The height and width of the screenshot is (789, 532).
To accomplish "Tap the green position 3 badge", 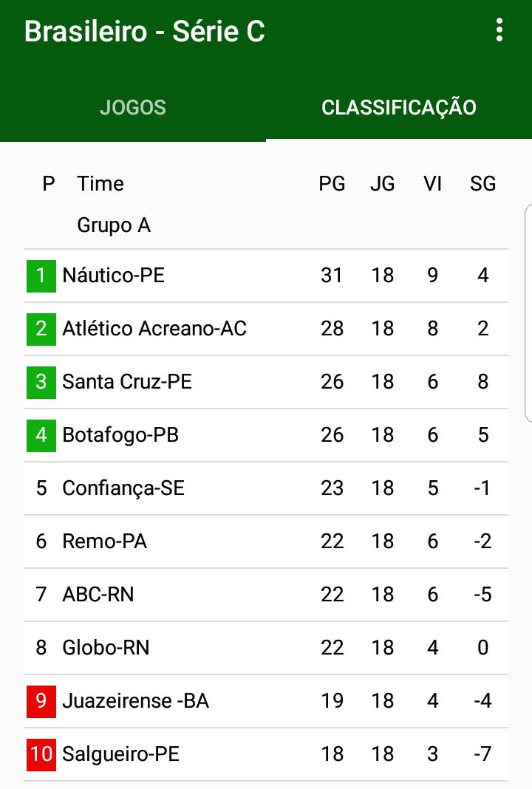I will [x=41, y=382].
